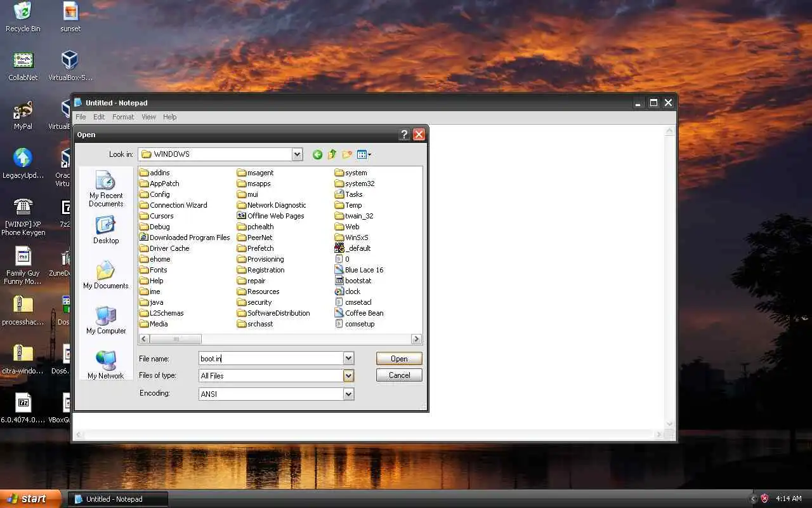
Task: Select the Fonts folder
Action: (x=154, y=270)
